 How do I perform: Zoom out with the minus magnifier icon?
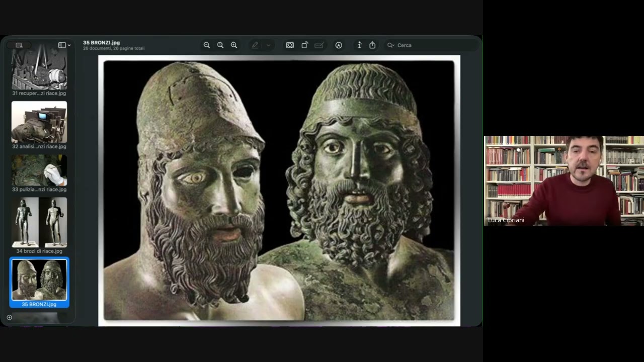(x=207, y=45)
